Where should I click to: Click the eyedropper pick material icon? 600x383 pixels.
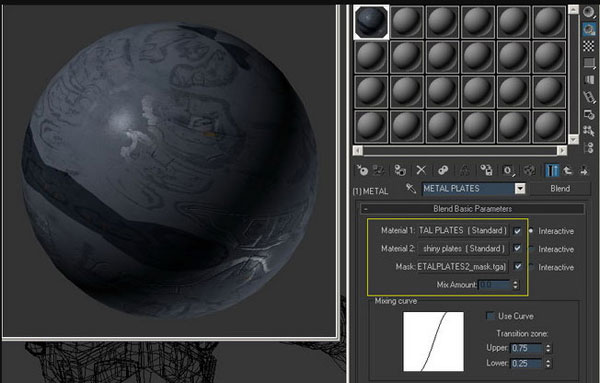pos(411,189)
